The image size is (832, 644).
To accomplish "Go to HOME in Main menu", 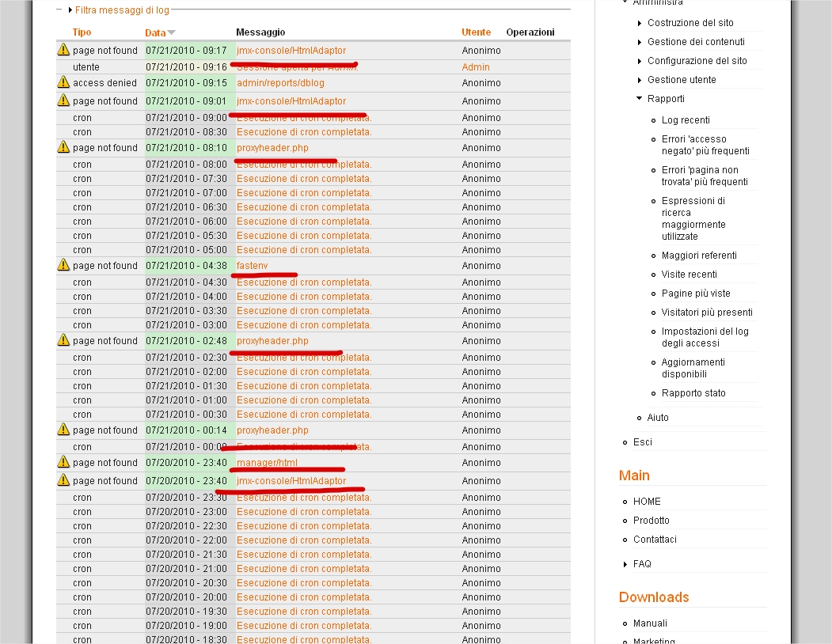I will [647, 502].
